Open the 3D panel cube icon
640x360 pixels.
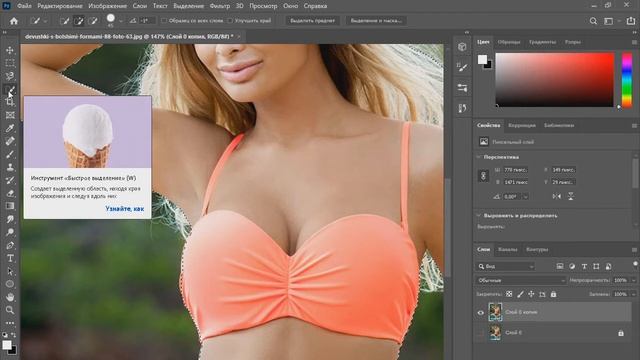[x=462, y=47]
